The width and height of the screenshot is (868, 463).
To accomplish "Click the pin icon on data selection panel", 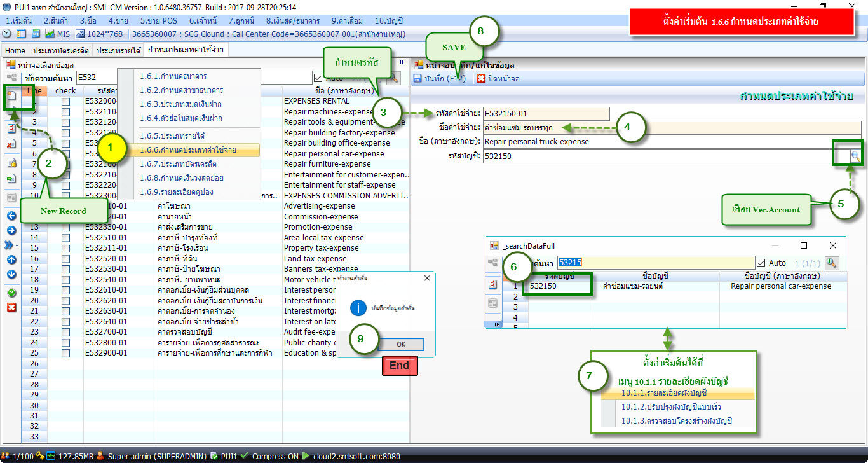I will tap(402, 64).
